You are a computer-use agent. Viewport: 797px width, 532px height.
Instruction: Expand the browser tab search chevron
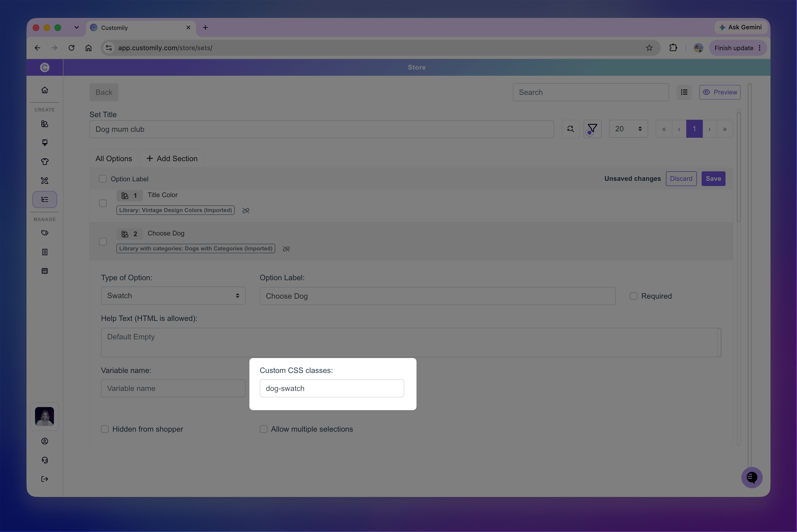76,27
